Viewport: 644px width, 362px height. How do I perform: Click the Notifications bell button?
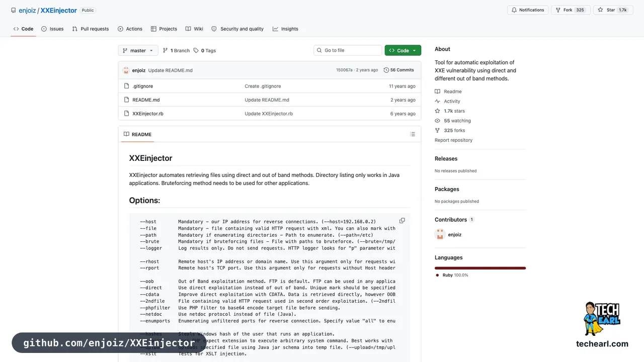(x=528, y=10)
